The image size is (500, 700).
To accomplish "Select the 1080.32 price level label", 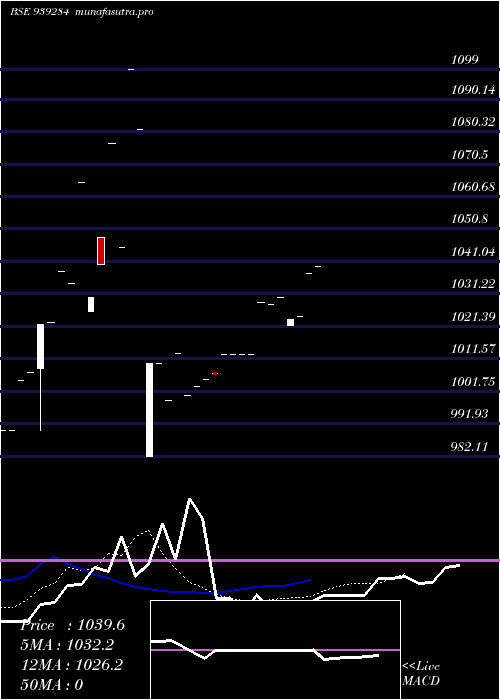I will click(473, 121).
